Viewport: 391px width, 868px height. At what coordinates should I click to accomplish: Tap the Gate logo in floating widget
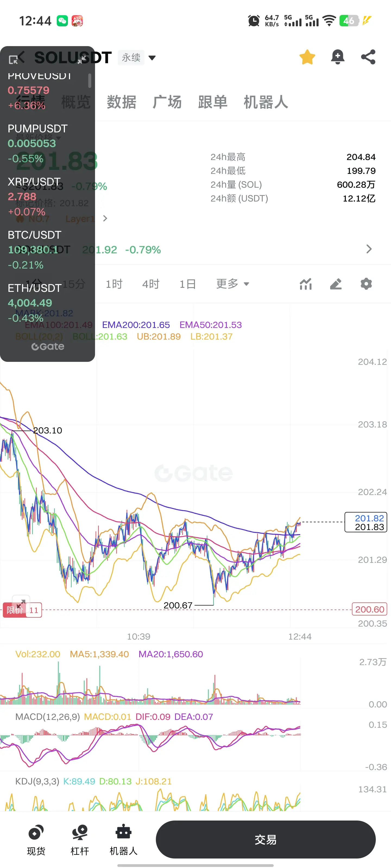pyautogui.click(x=48, y=346)
